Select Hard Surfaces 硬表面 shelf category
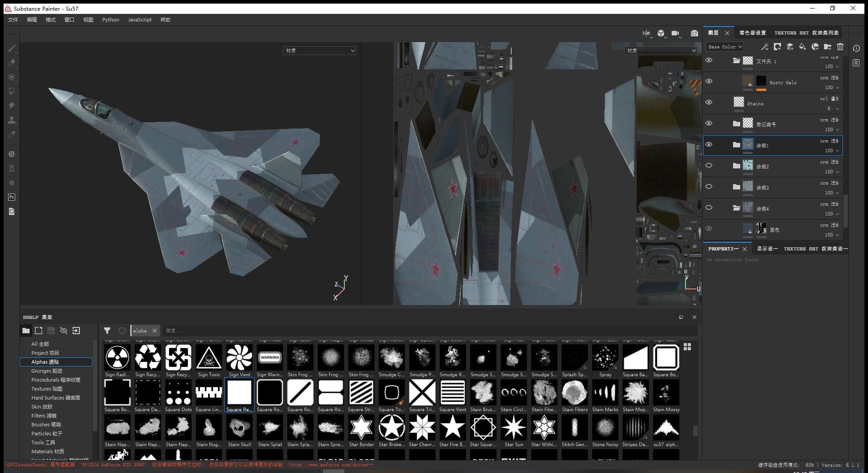 coord(56,398)
